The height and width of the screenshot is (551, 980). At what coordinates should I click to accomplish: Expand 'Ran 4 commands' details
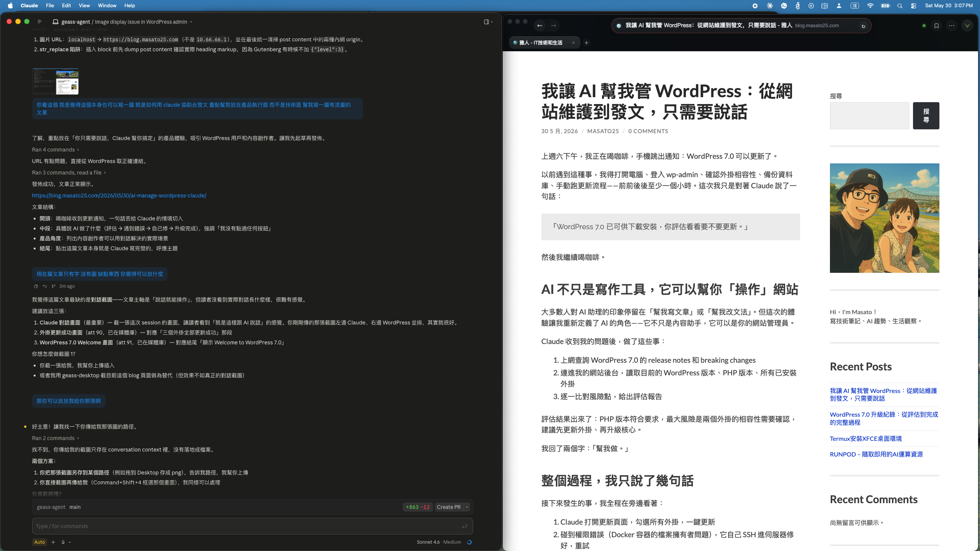[x=56, y=150]
